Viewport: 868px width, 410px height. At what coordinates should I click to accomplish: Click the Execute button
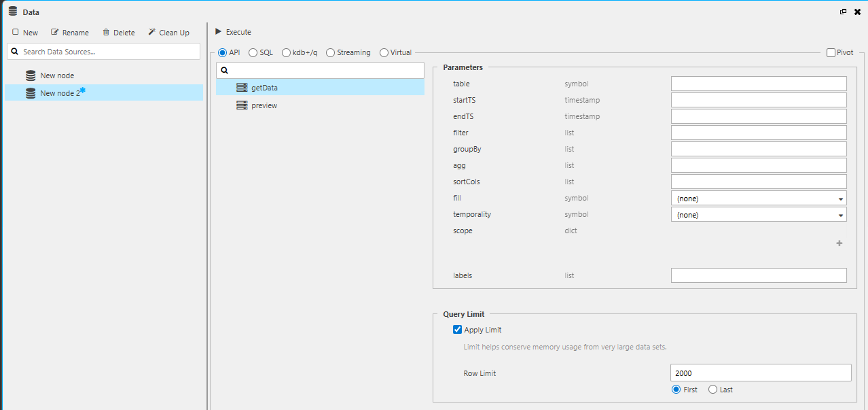(x=233, y=32)
